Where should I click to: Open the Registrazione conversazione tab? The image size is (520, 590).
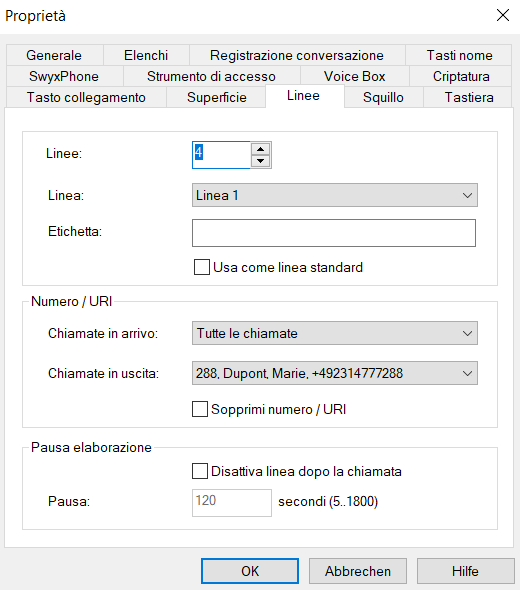297,55
